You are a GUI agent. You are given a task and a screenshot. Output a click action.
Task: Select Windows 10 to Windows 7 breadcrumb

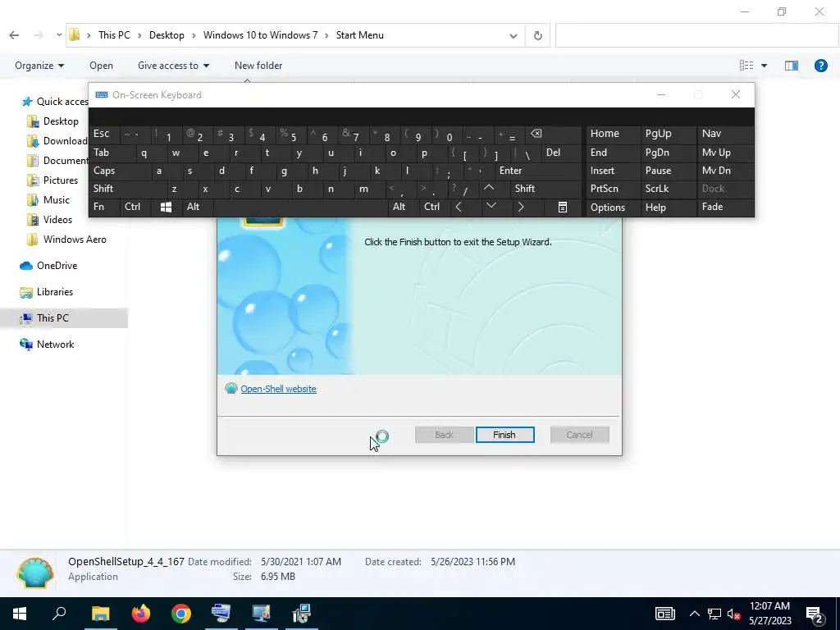(260, 35)
